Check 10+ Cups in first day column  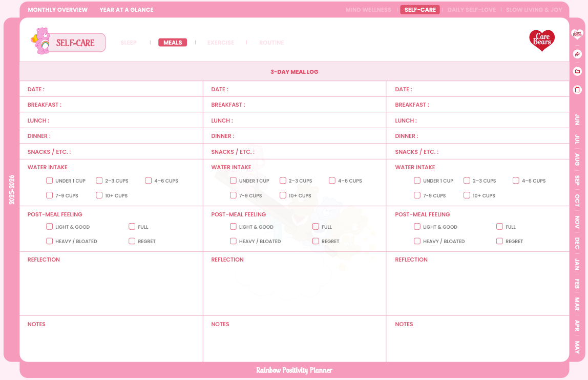[x=99, y=195]
